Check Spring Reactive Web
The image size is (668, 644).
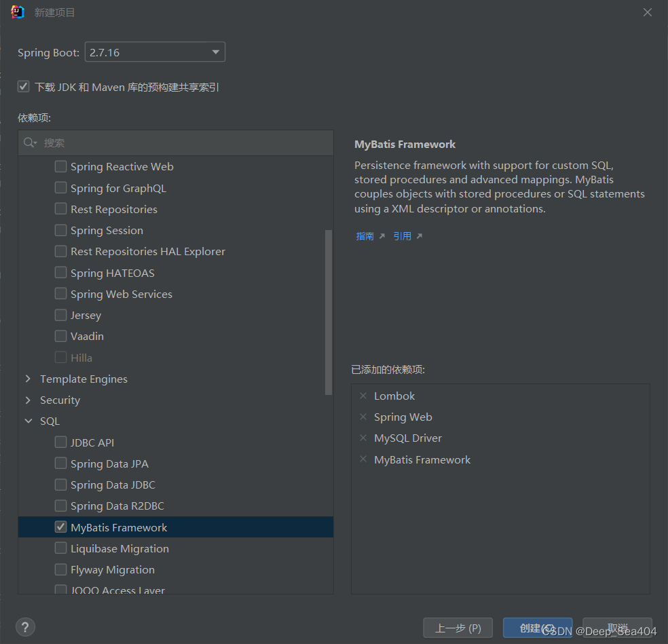[x=60, y=166]
